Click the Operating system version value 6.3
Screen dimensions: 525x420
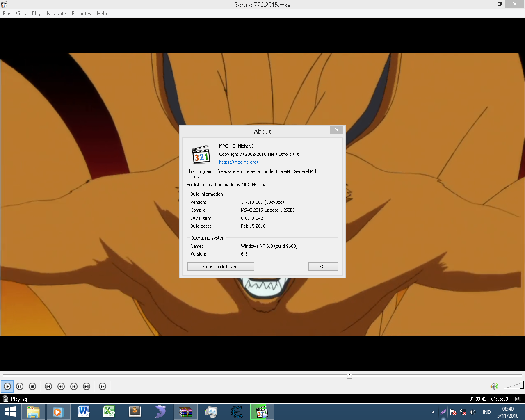tap(244, 254)
